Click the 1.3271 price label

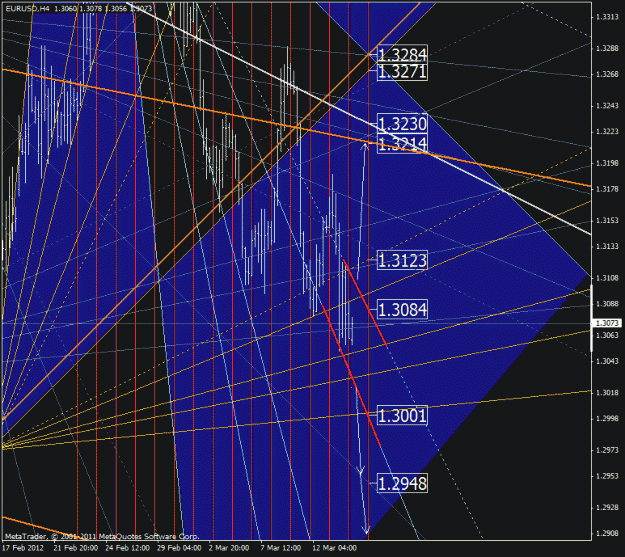pos(402,72)
